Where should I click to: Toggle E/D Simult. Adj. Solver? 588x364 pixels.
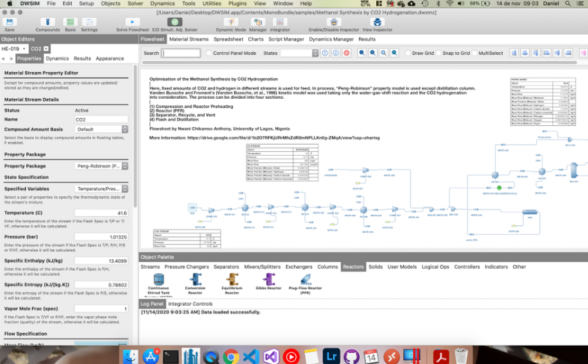(175, 22)
